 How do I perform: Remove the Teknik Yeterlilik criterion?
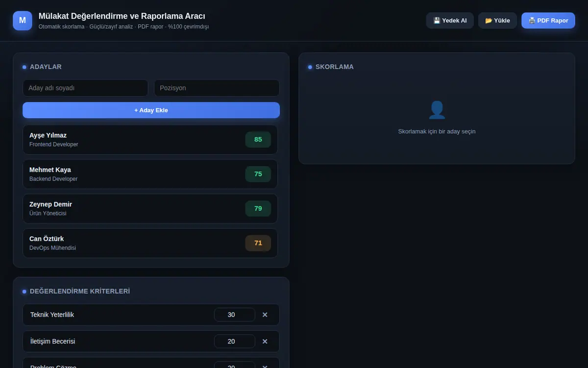pos(265,315)
